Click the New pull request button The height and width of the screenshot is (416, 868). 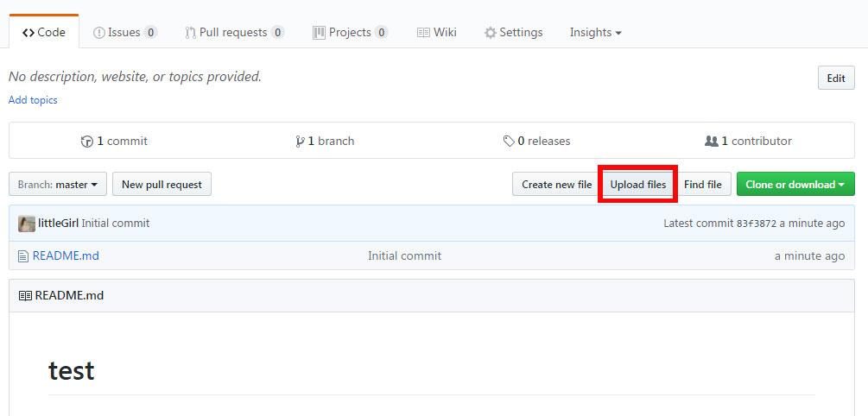[162, 184]
